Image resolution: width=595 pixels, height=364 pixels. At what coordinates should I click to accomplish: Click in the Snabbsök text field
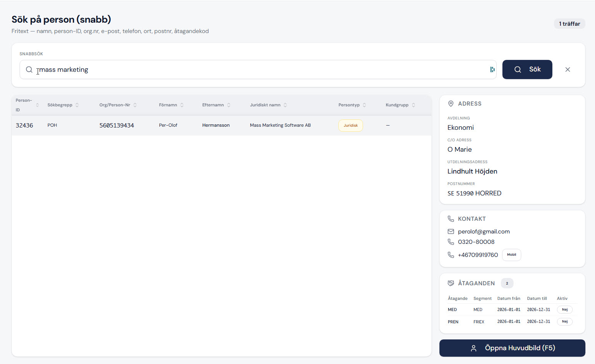(x=258, y=69)
